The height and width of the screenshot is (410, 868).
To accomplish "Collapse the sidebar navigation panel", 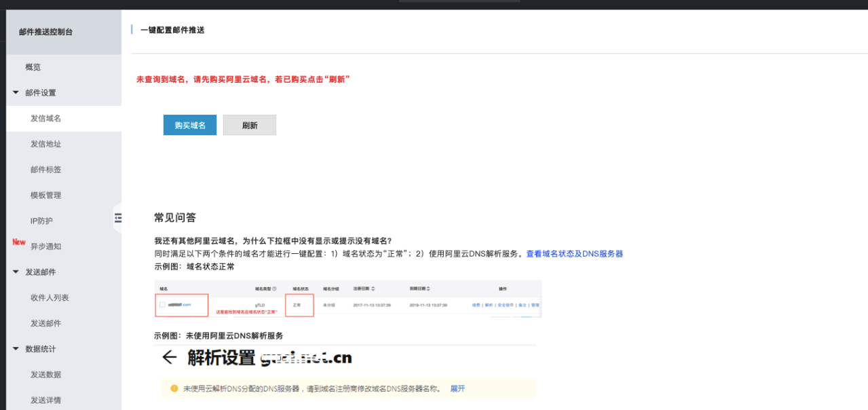I will click(x=117, y=218).
